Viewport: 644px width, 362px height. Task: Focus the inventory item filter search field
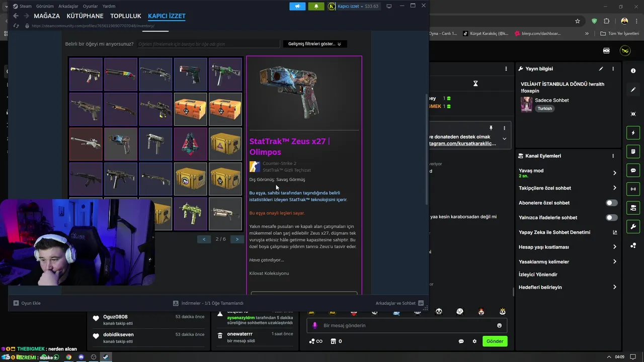tap(208, 44)
